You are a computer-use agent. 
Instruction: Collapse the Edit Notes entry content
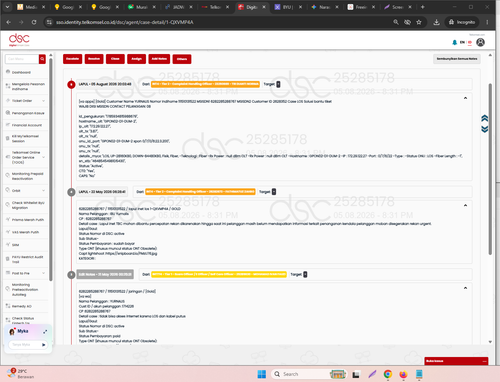coord(465,288)
